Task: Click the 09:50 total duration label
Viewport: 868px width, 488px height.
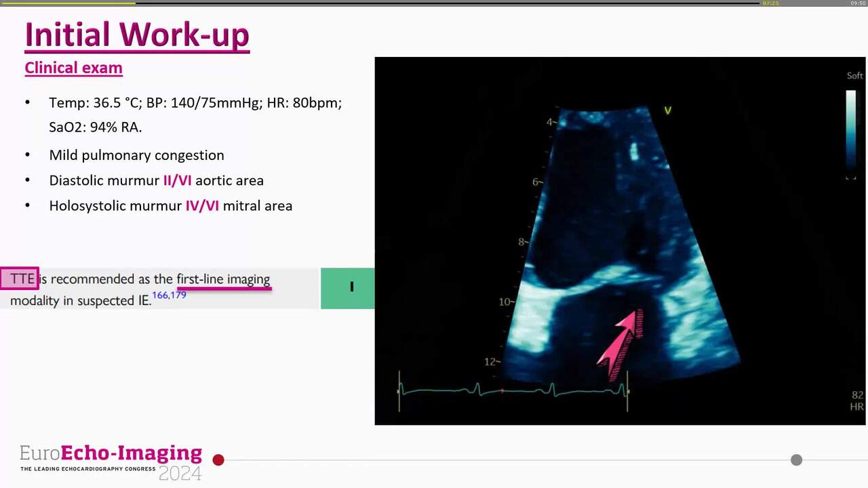Action: click(858, 3)
